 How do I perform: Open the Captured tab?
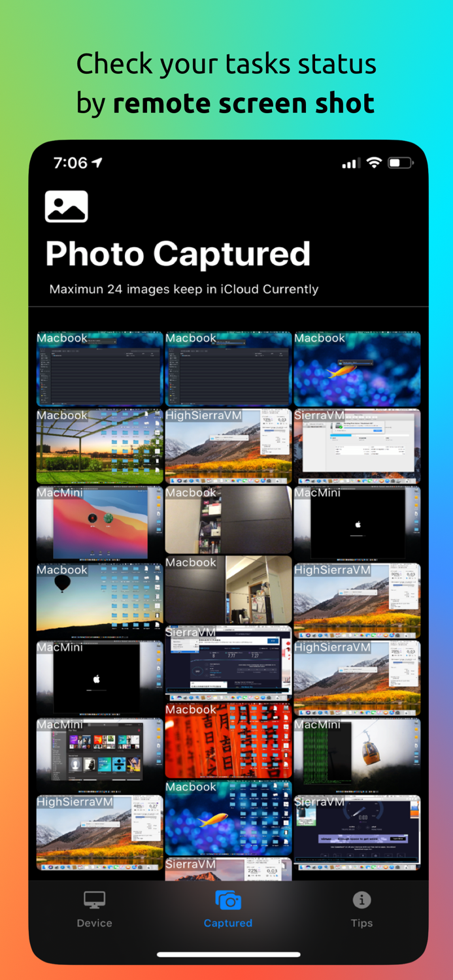click(x=228, y=909)
